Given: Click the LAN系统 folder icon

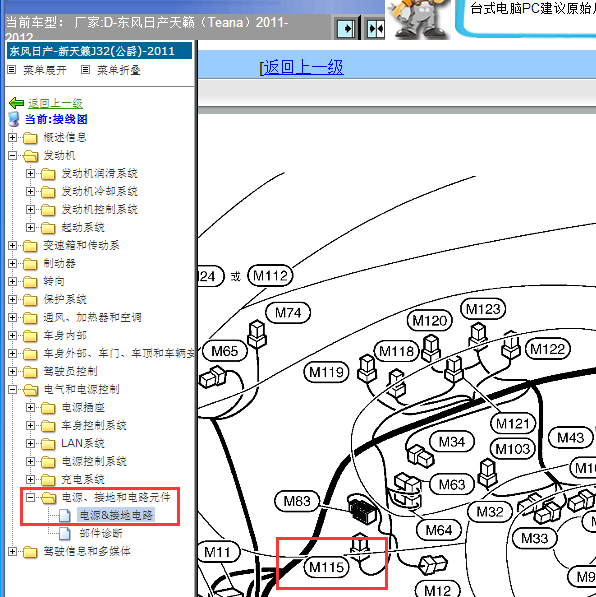Looking at the screenshot, I should coord(48,444).
